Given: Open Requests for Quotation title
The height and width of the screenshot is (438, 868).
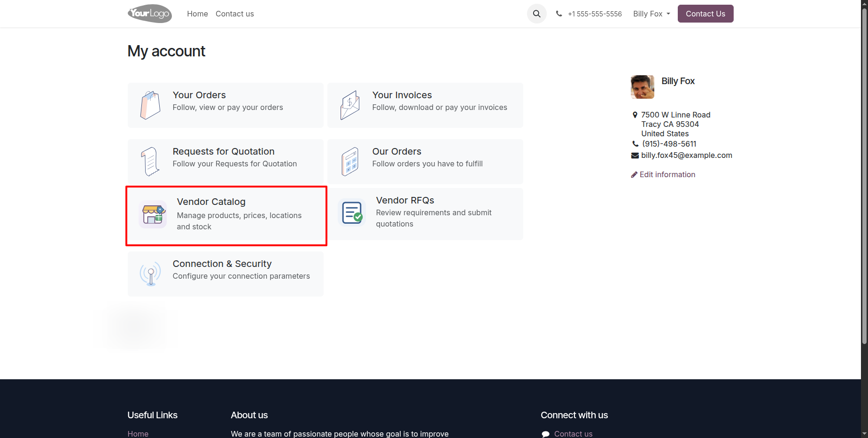Looking at the screenshot, I should point(224,151).
